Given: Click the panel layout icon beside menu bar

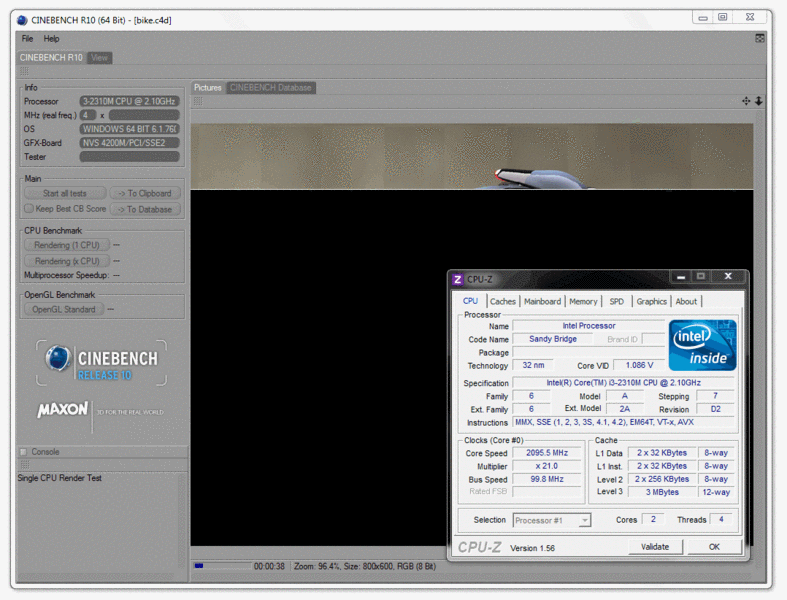Looking at the screenshot, I should click(x=760, y=38).
